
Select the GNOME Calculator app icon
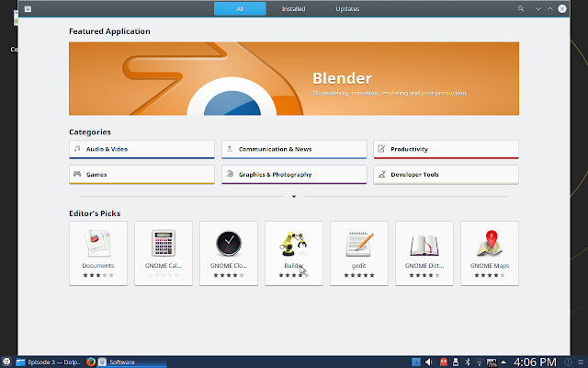[x=164, y=243]
